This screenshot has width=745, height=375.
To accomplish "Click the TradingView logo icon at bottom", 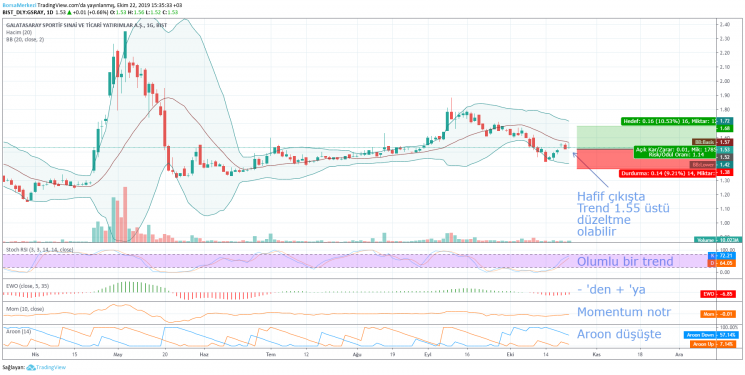I will coord(31,367).
